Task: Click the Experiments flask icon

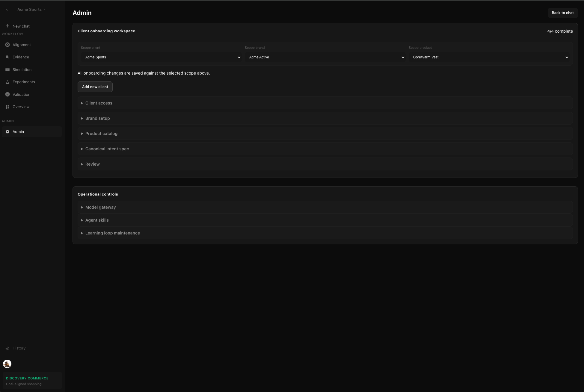Action: pyautogui.click(x=7, y=82)
